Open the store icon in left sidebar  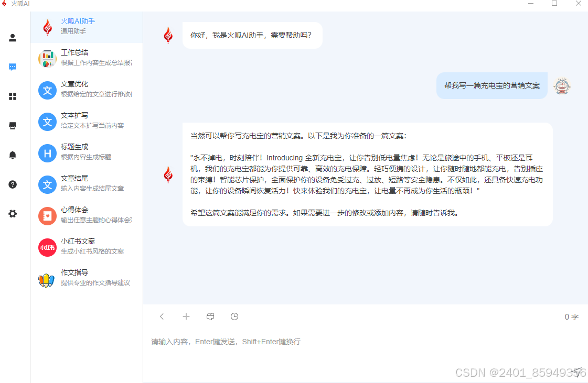pos(13,126)
